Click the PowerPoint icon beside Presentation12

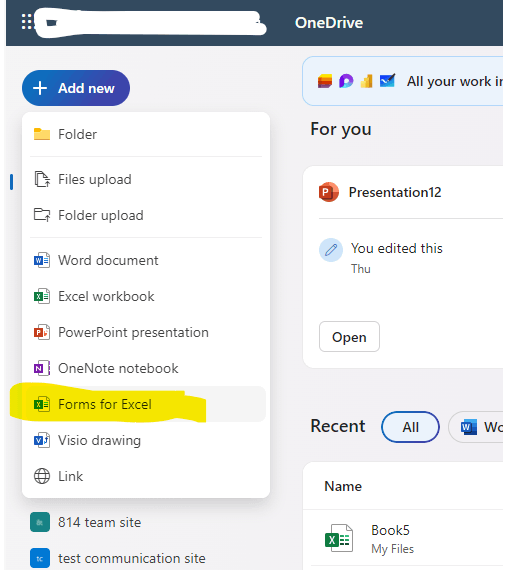click(x=329, y=192)
